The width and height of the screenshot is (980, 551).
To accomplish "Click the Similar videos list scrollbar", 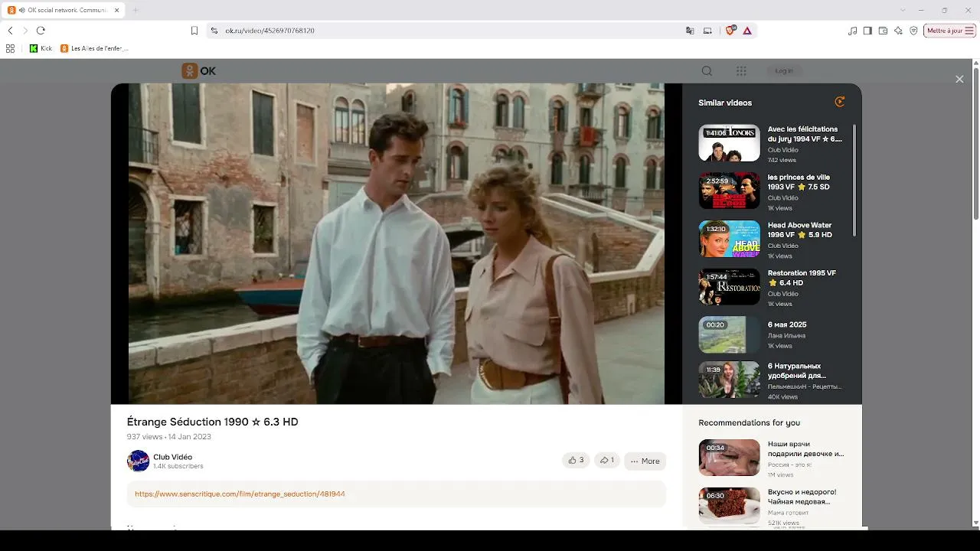I will pos(854,180).
